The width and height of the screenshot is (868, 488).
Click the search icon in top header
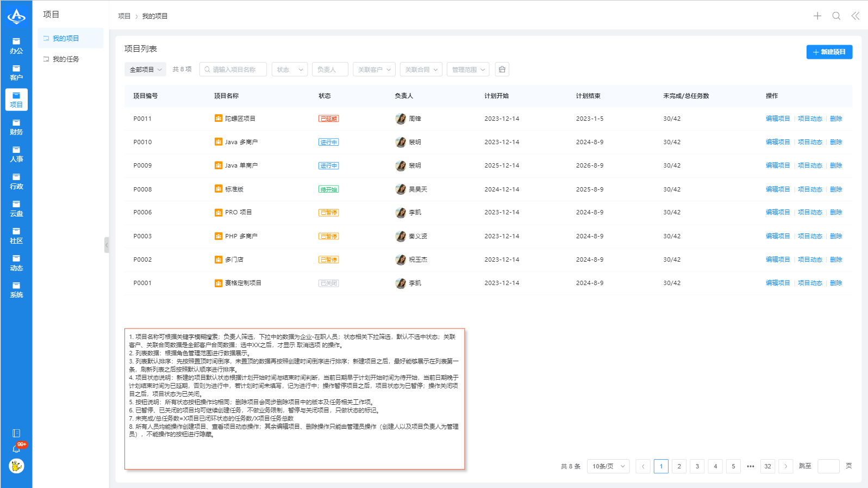(x=836, y=16)
